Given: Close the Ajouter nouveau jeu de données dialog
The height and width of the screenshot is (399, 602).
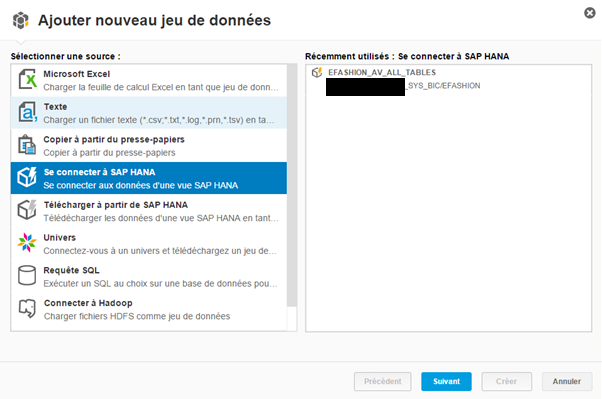Looking at the screenshot, I should click(x=590, y=13).
